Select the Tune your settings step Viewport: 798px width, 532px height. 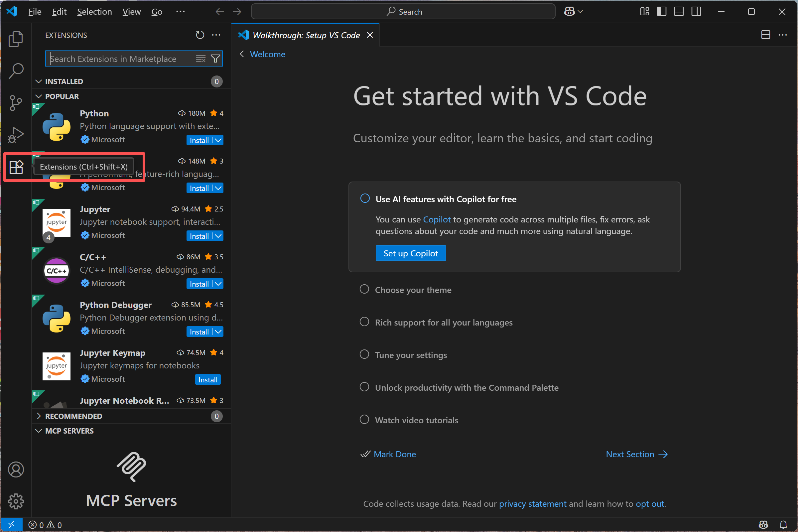coord(403,355)
